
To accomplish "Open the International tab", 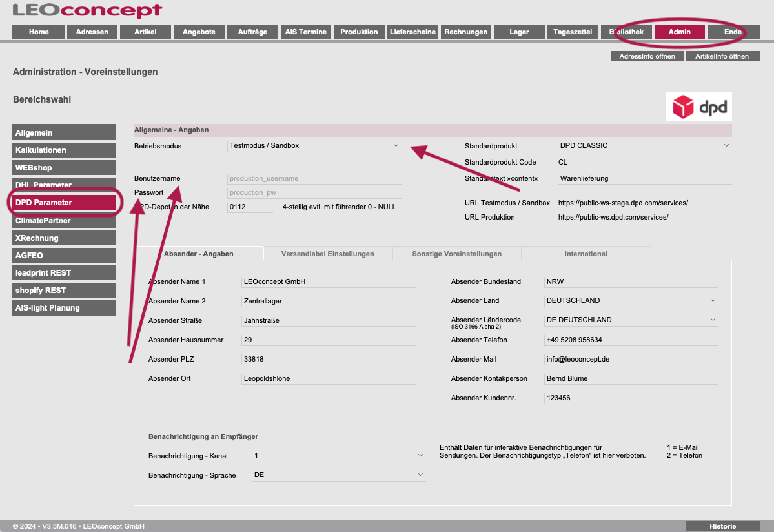I will coord(586,254).
